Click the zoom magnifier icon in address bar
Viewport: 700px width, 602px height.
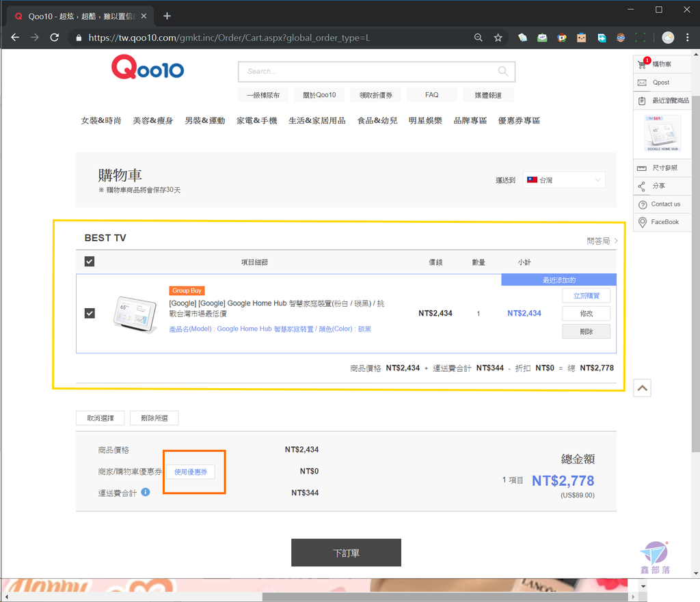click(478, 38)
